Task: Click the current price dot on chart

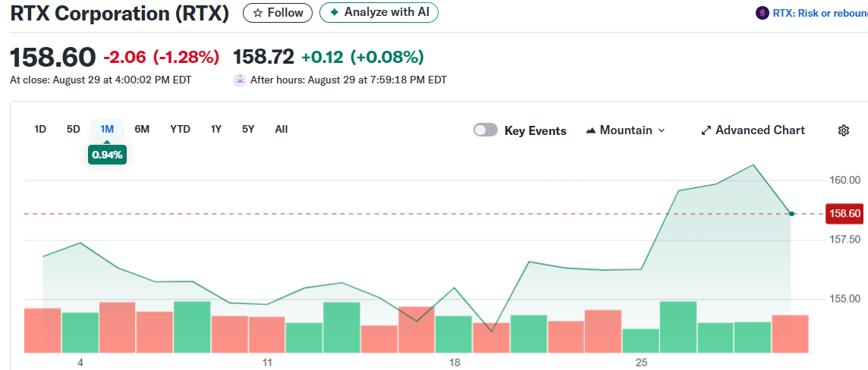Action: pyautogui.click(x=791, y=214)
